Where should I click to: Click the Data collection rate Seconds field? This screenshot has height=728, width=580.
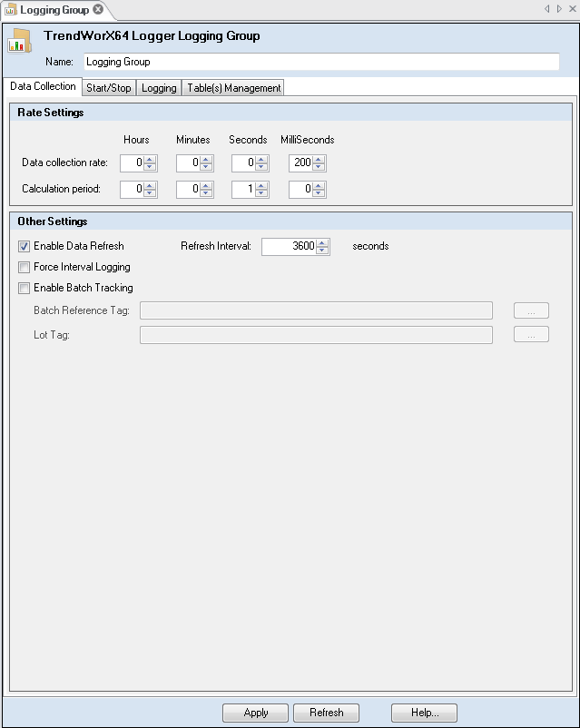tap(242, 163)
